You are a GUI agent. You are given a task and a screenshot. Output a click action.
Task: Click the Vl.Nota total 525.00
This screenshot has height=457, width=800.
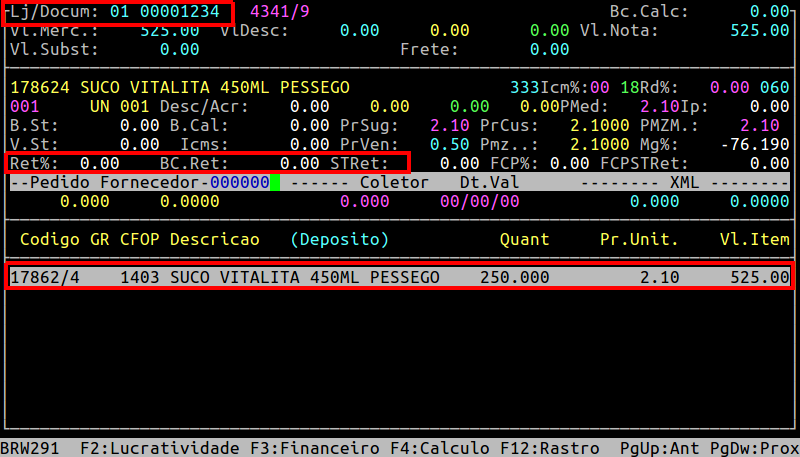pos(760,31)
